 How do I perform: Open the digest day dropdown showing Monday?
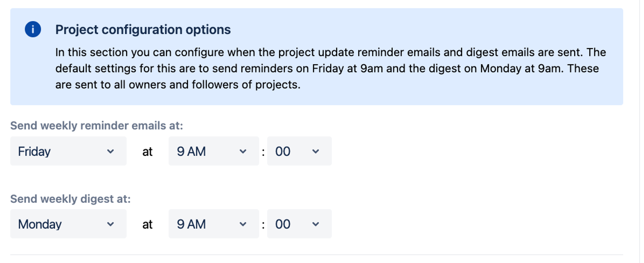(68, 224)
